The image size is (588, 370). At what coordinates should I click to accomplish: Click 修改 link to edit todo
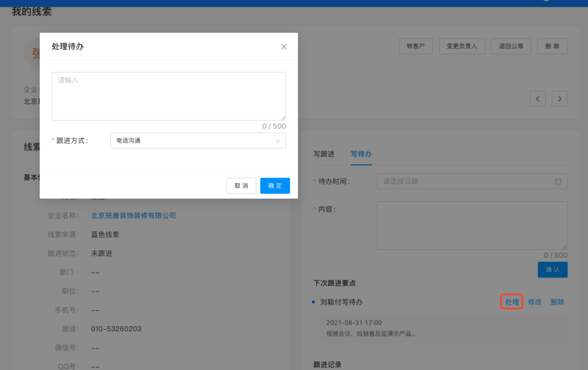point(535,302)
